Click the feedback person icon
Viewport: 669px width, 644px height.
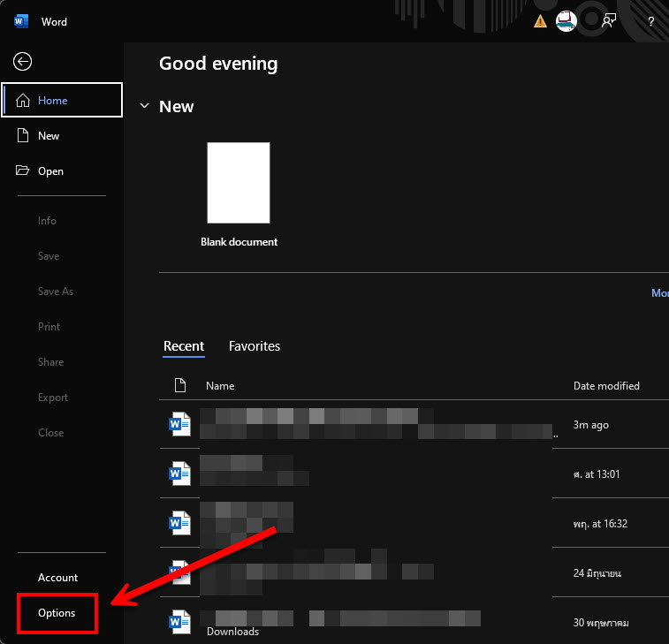pos(609,20)
